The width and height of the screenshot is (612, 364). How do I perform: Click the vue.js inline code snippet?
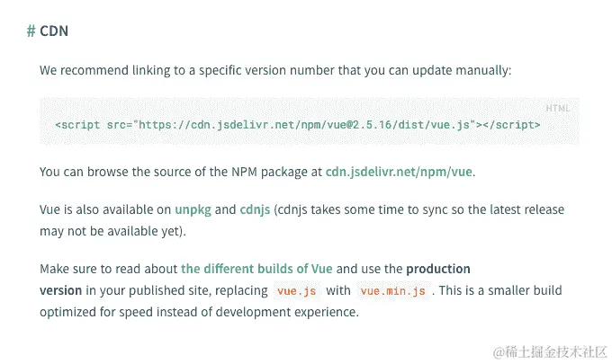(297, 291)
